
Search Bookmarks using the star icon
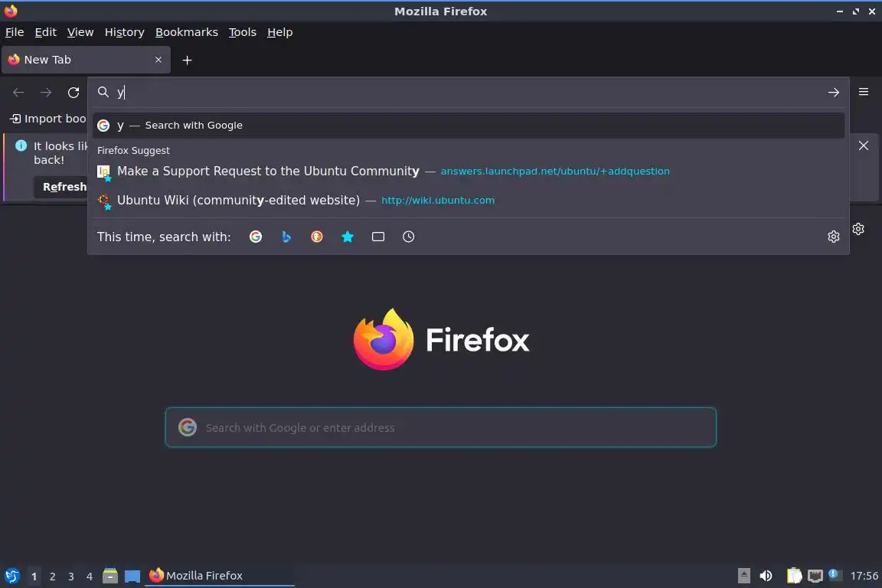tap(348, 237)
